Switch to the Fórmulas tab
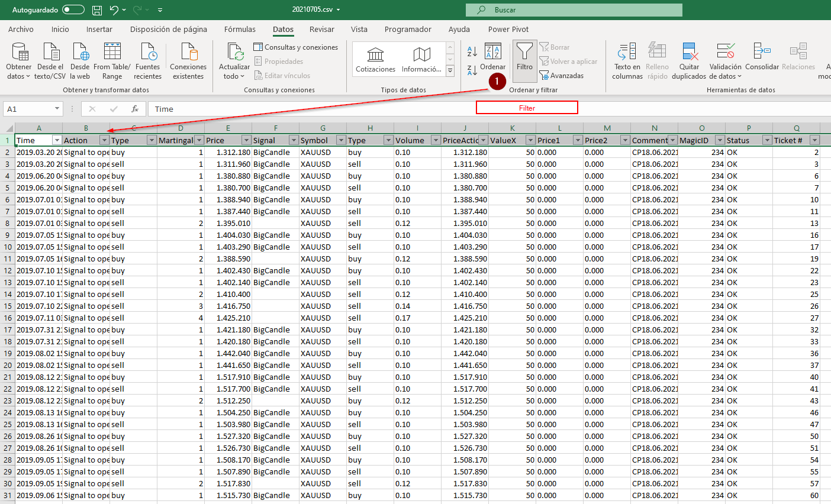This screenshot has height=504, width=831. (x=240, y=29)
